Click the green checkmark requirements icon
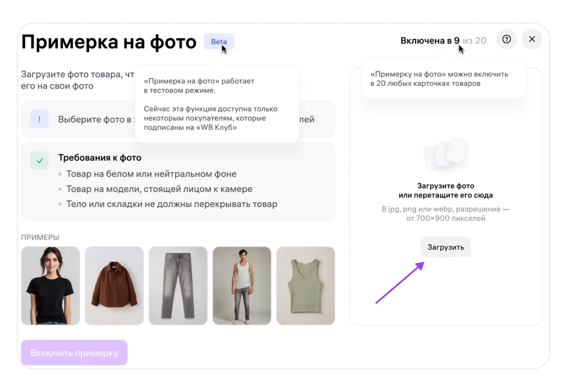Image resolution: width=567 pixels, height=392 pixels. [39, 161]
